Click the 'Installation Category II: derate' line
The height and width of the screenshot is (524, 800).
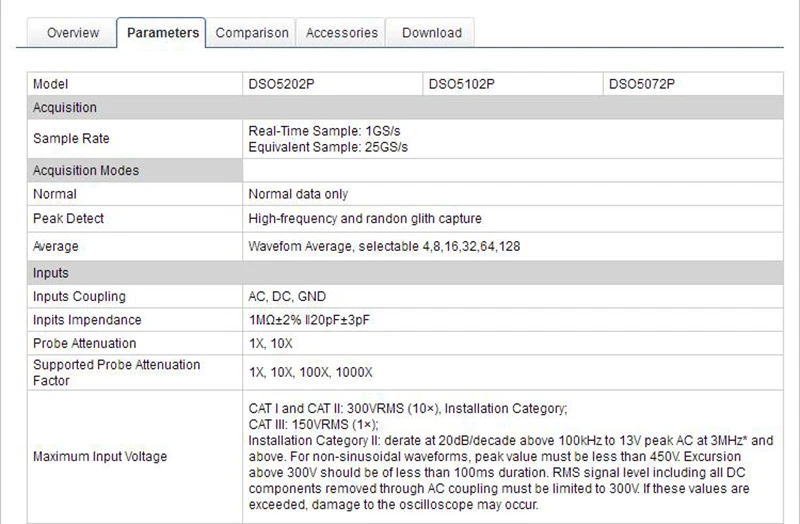511,440
